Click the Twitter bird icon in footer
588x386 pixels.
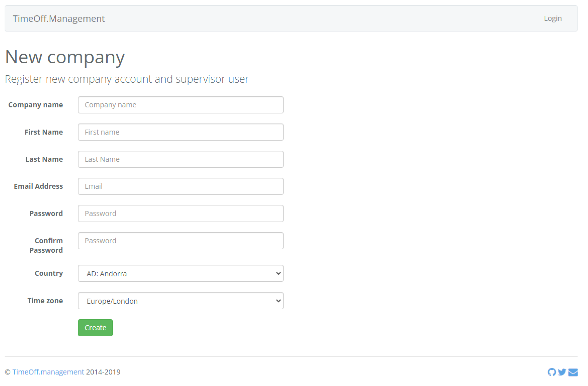[x=562, y=372]
